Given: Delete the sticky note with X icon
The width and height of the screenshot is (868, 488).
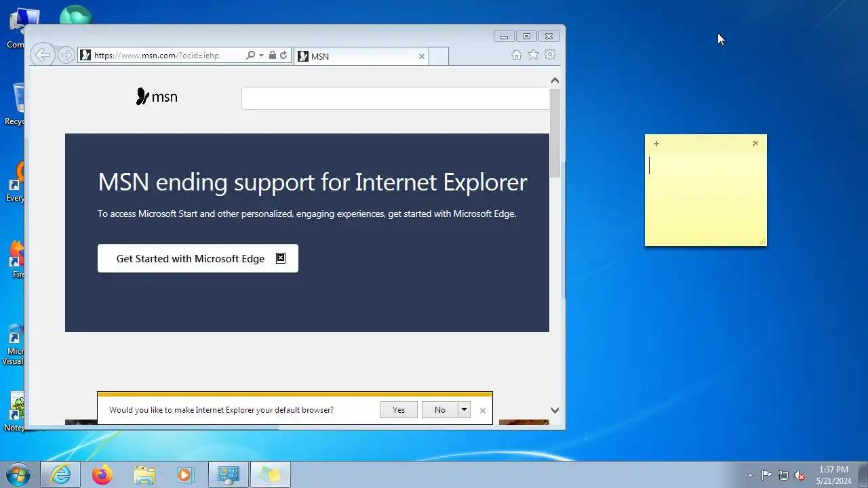Looking at the screenshot, I should (x=755, y=144).
